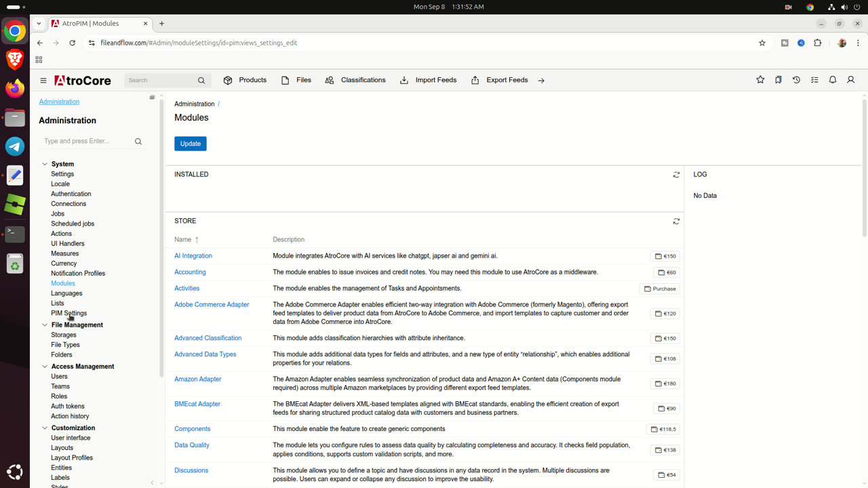Screen dimensions: 868x488
Task: Open the Chrome apps grid in bookmarks bar
Action: (39, 60)
